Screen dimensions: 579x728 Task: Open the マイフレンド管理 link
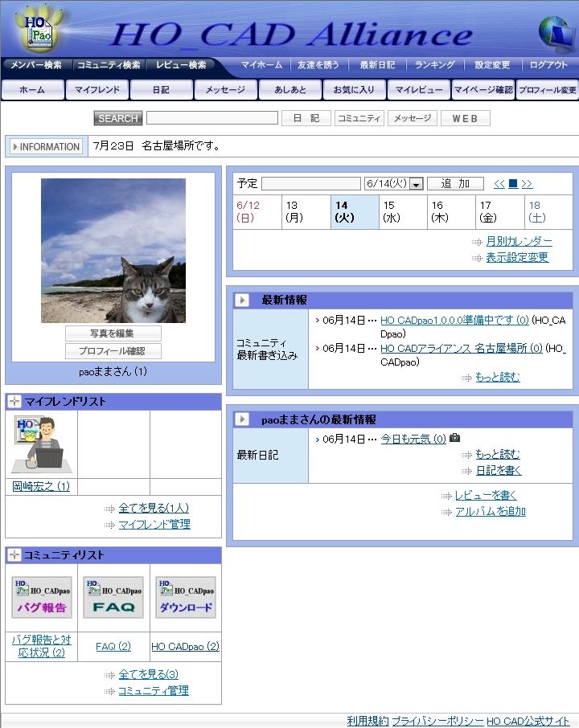[154, 524]
